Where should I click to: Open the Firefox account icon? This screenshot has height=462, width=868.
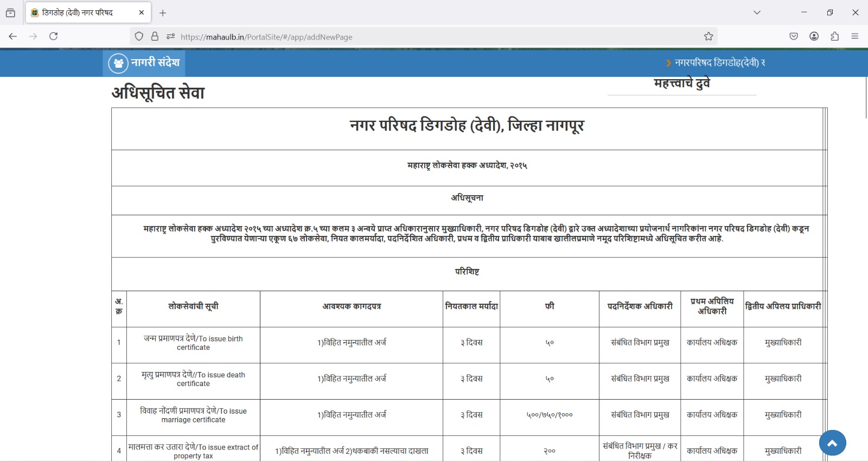pos(814,36)
